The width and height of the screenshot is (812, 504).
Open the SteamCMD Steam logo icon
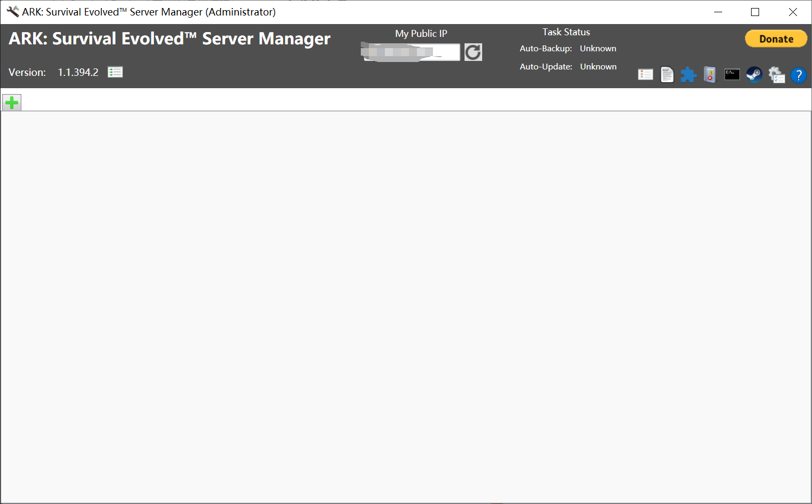point(754,74)
